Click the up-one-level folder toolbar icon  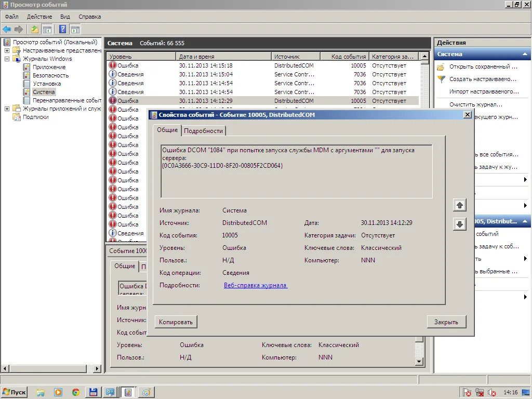(x=35, y=29)
